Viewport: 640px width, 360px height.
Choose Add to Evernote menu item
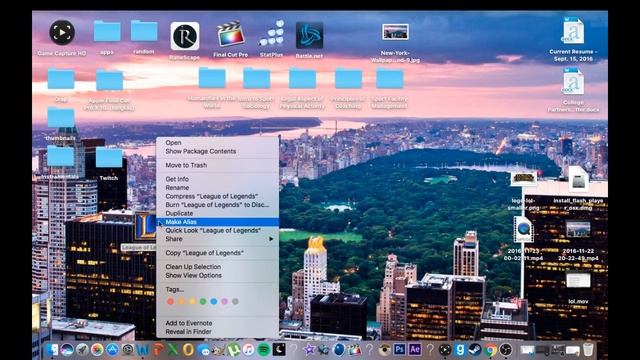tap(218, 323)
